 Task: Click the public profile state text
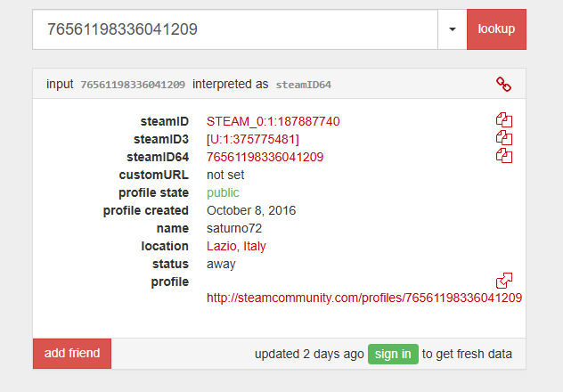223,192
